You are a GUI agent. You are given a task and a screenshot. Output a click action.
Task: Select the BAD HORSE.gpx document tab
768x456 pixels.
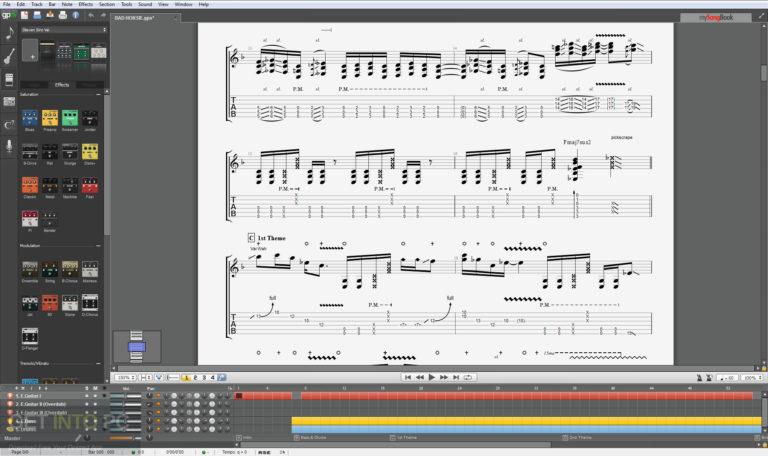(145, 18)
